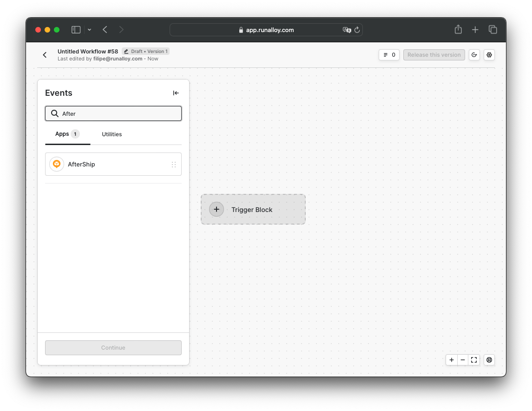This screenshot has height=411, width=532.
Task: Go back using workflow back chevron
Action: (45, 55)
